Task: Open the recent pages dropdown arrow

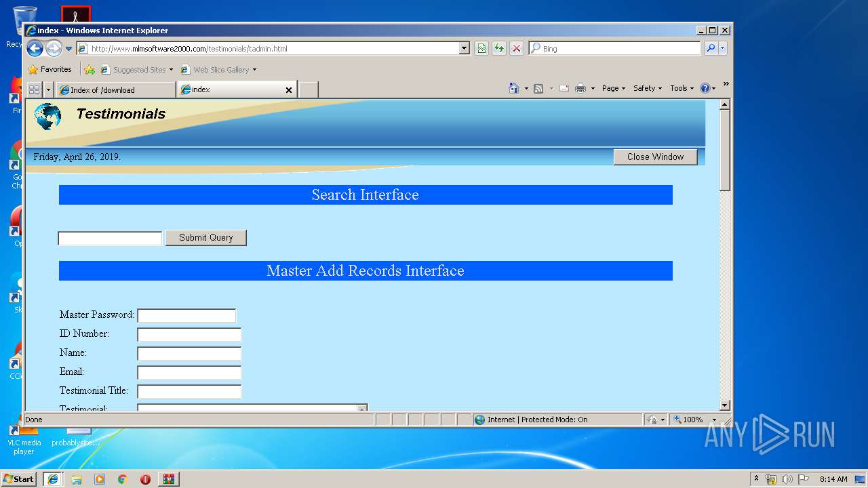Action: 68,49
